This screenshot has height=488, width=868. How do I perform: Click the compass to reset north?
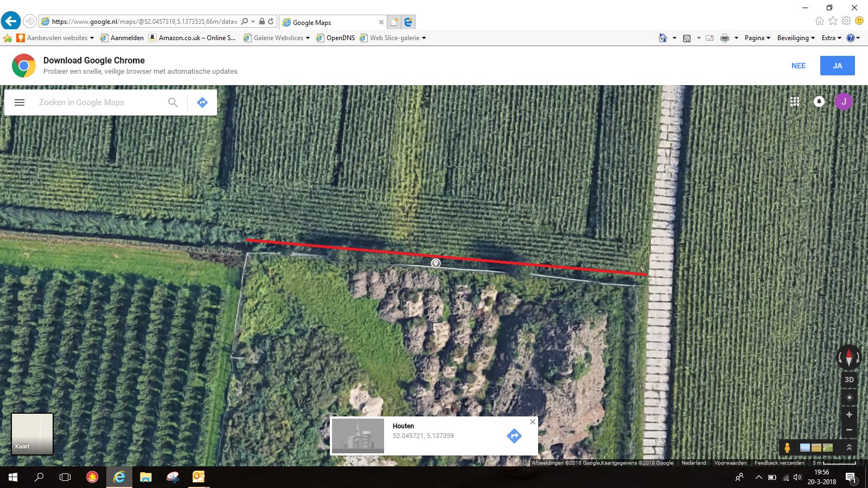(x=849, y=357)
